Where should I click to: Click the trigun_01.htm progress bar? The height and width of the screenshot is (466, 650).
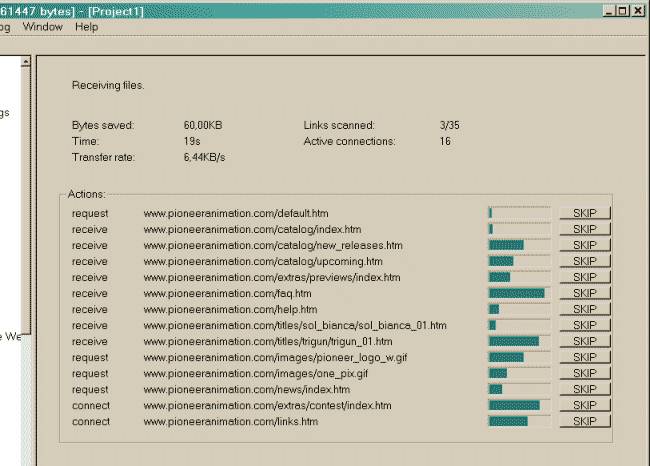point(519,341)
